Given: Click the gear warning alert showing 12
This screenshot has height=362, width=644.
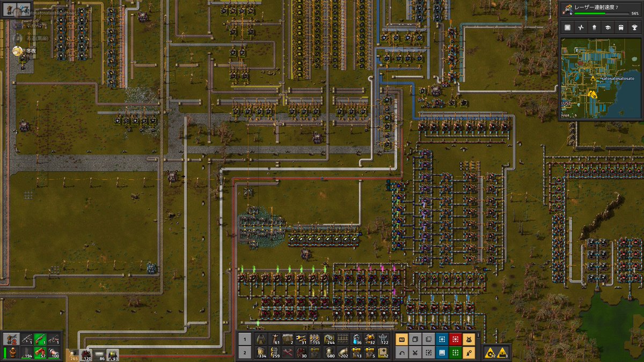Looking at the screenshot, I should tap(489, 352).
